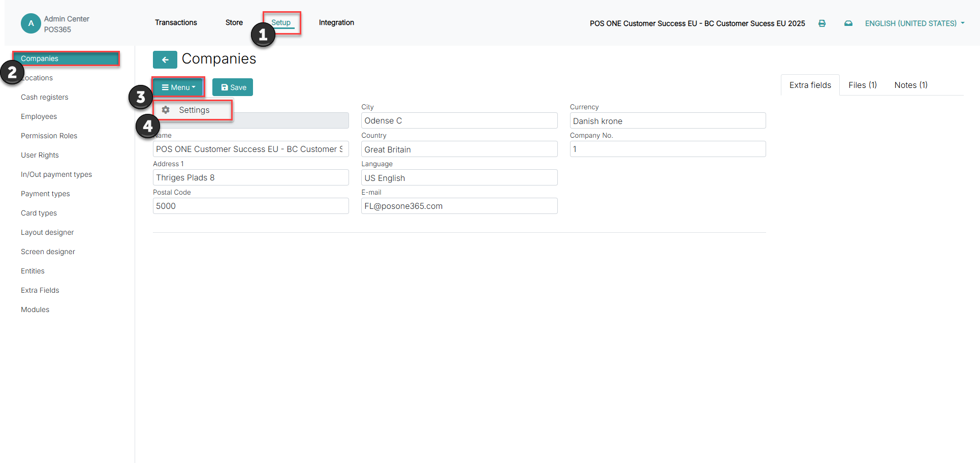Select Settings gear from Menu dropdown
This screenshot has height=463, width=980.
point(193,110)
